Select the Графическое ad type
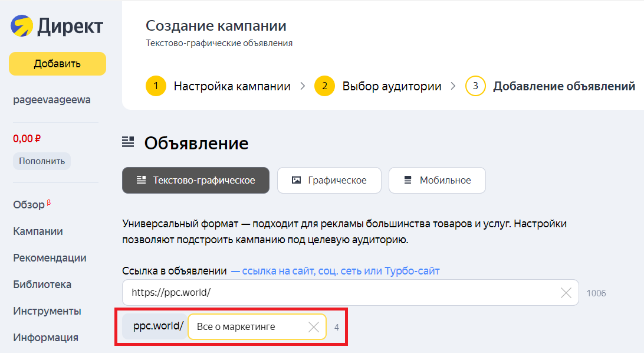 click(x=330, y=181)
